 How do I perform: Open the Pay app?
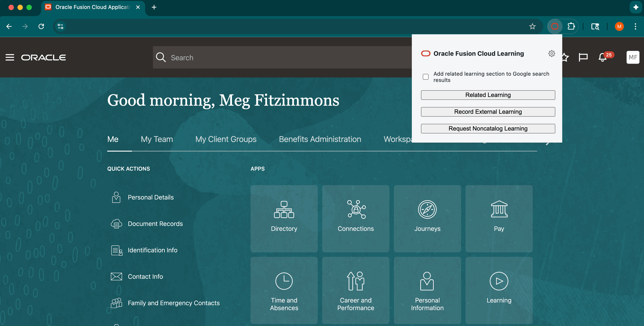click(x=499, y=219)
